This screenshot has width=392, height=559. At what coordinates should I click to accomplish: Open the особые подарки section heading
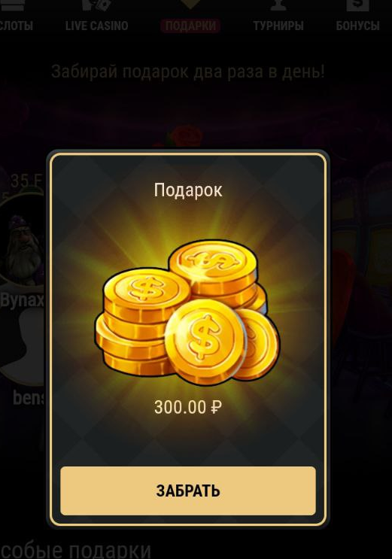point(76,551)
